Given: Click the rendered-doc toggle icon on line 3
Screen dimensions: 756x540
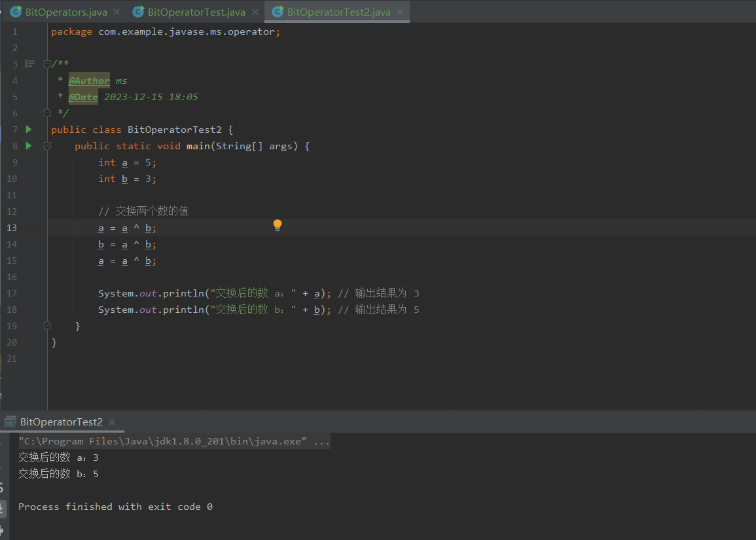Looking at the screenshot, I should 30,63.
